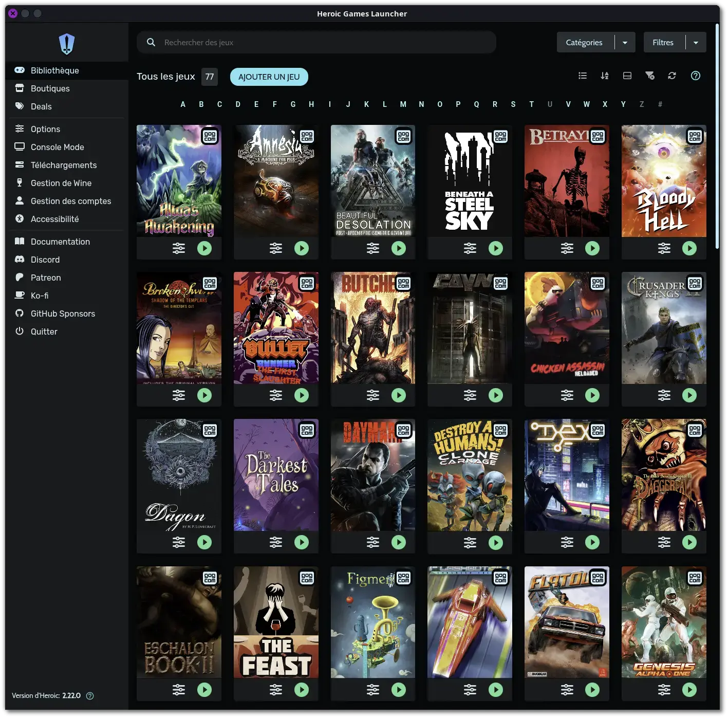Open settings for The Feast
Image resolution: width=728 pixels, height=718 pixels.
[x=276, y=690]
